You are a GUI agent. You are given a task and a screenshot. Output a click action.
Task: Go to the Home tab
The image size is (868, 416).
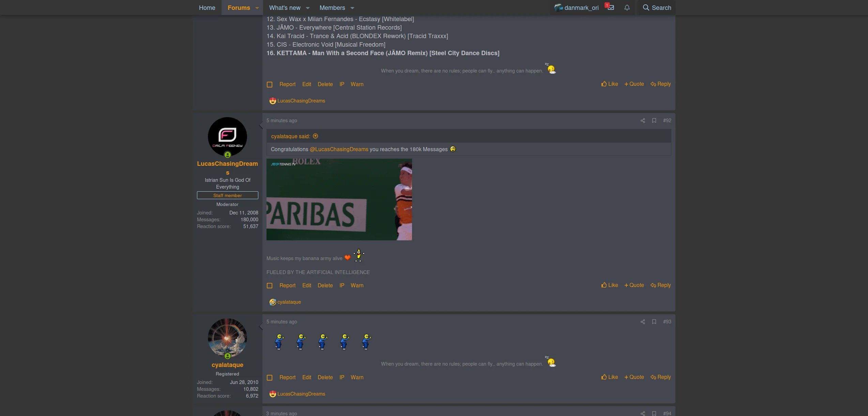(207, 7)
